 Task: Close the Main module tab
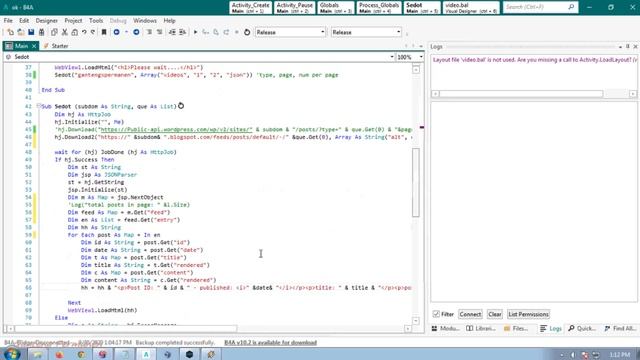click(34, 46)
